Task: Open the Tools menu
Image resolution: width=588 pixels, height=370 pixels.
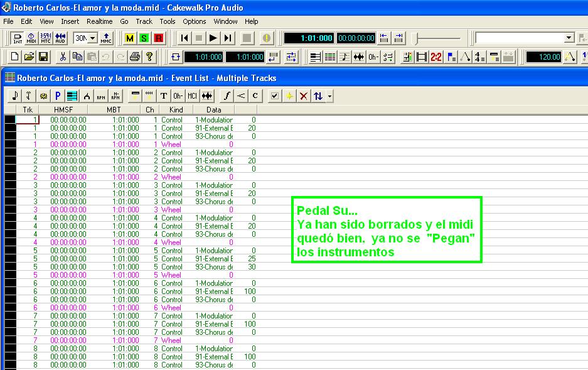Action: 168,21
